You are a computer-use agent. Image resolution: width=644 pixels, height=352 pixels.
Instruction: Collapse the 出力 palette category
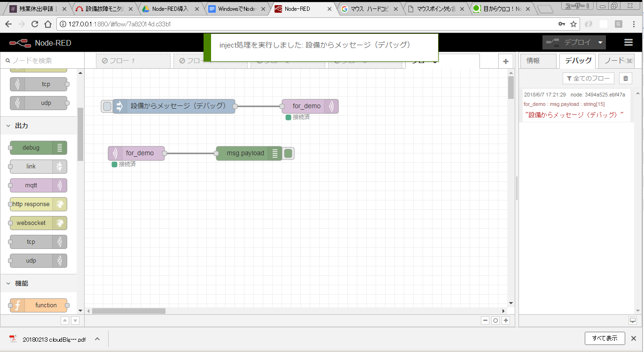click(38, 126)
